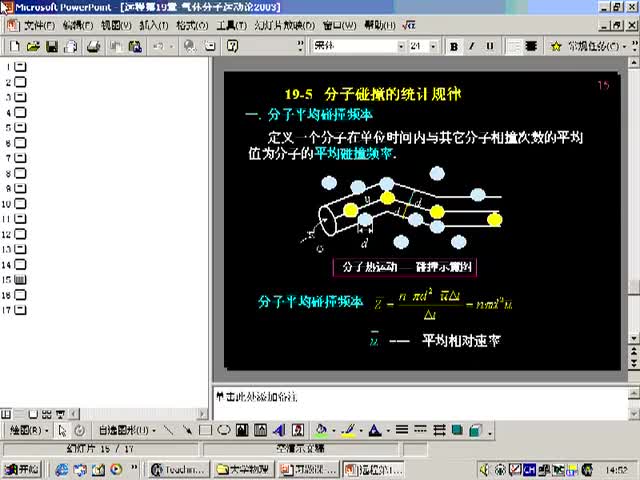This screenshot has height=480, width=640.
Task: Click the Print icon in the toolbar
Action: point(93,46)
